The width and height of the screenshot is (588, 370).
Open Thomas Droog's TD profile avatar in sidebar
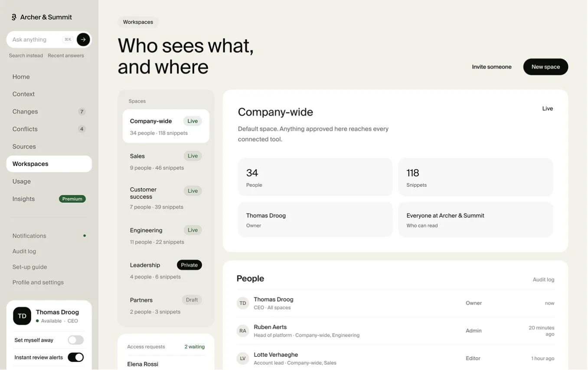click(x=22, y=316)
